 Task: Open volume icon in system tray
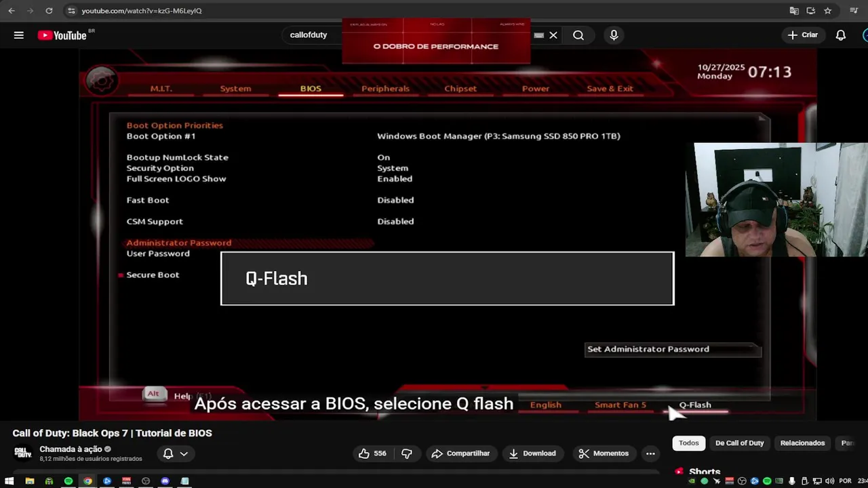click(829, 481)
